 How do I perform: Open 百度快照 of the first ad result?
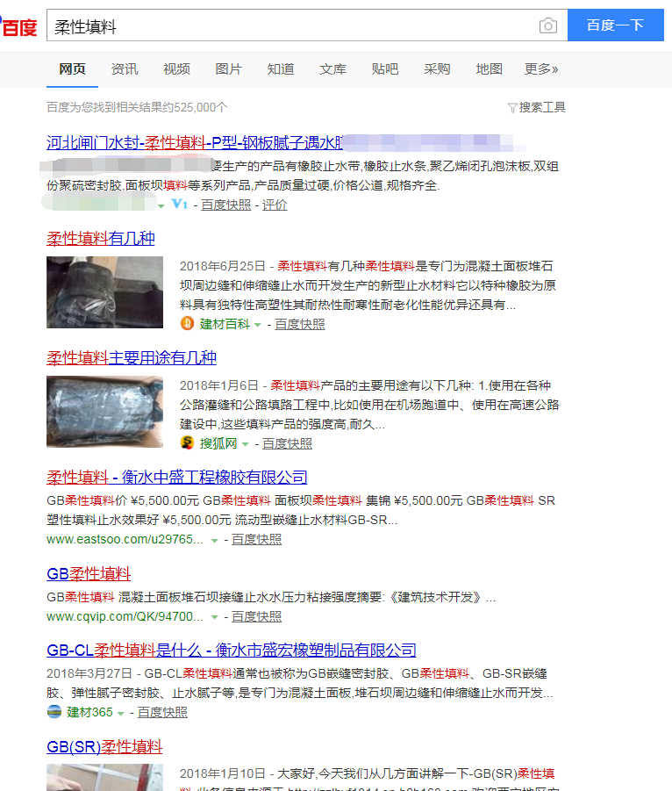[225, 205]
